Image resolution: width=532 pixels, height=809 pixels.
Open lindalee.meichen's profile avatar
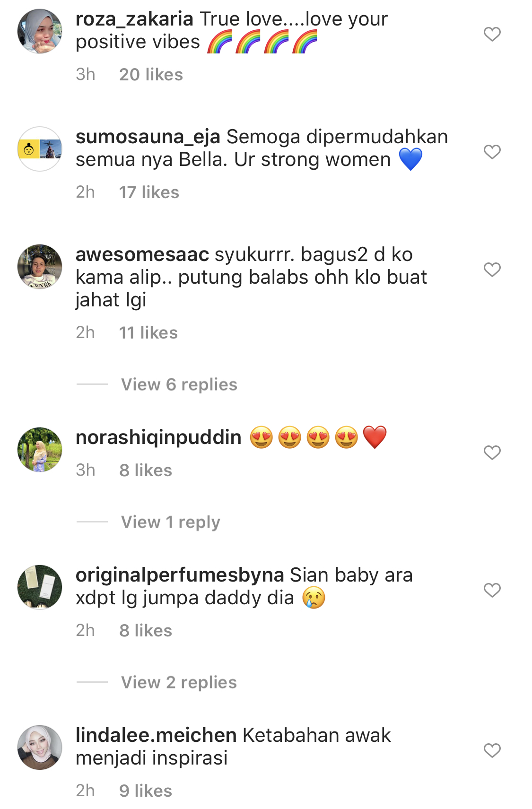40,748
